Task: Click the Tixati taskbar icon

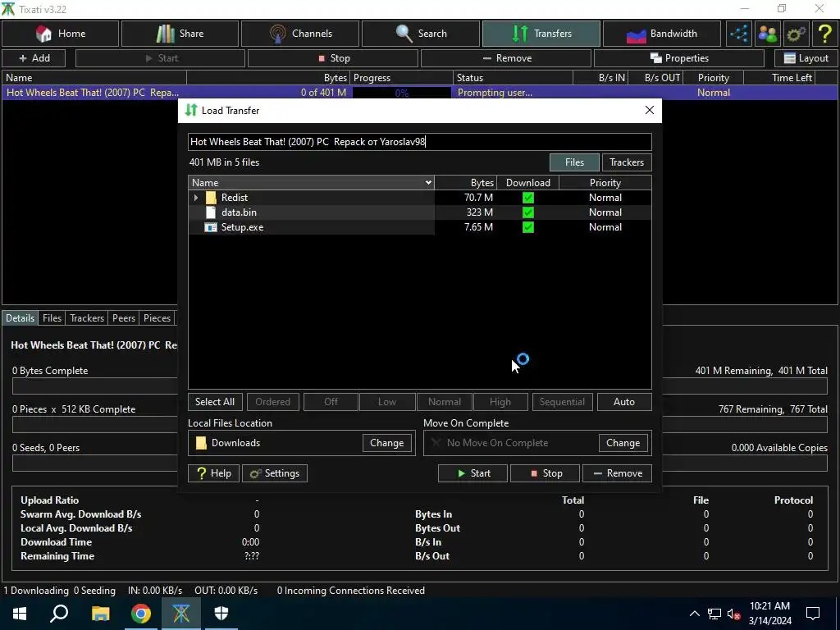Action: pyautogui.click(x=181, y=614)
